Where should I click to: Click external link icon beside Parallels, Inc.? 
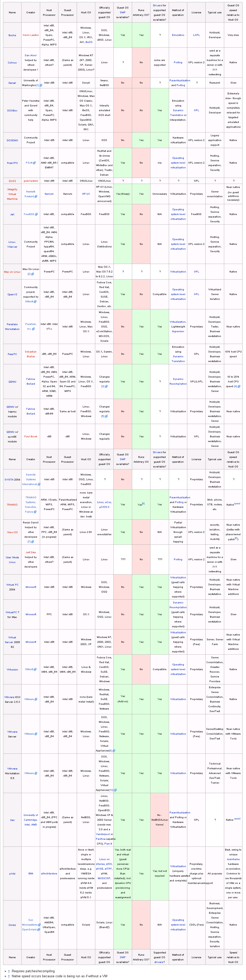[x=33, y=329]
